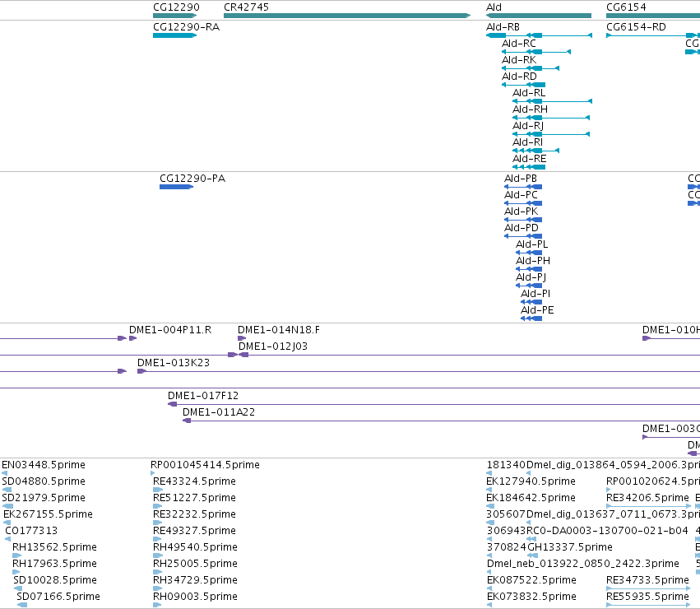Click the Ald-PL protein label
Screen dimensions: 700x609
click(x=531, y=244)
